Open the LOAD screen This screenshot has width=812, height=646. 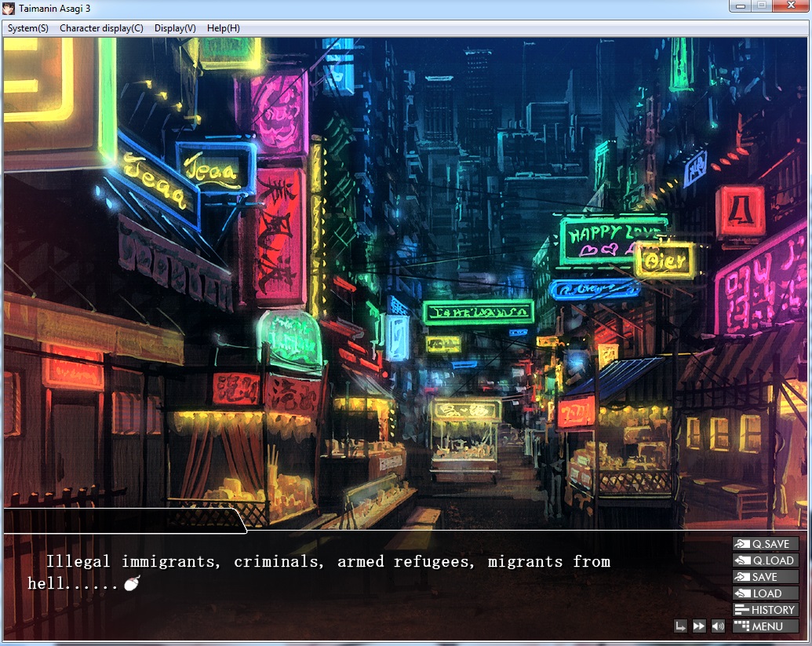pyautogui.click(x=766, y=593)
